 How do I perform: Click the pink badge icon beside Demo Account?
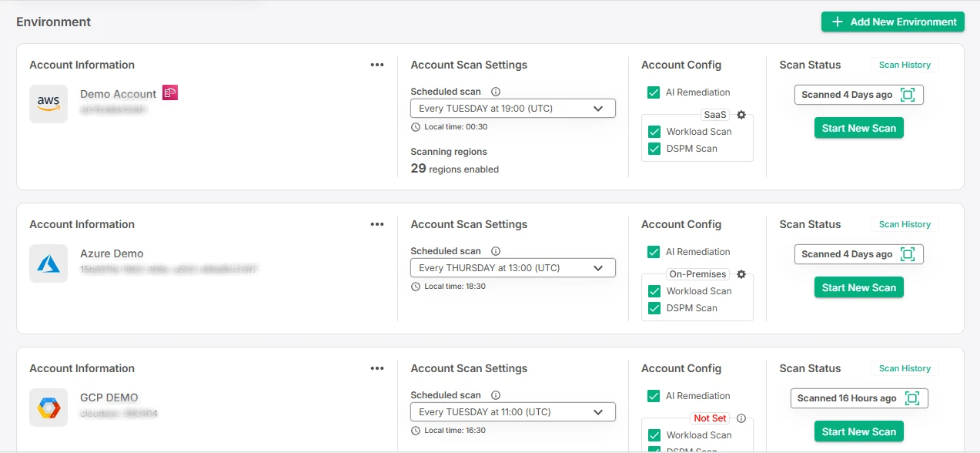[x=170, y=93]
